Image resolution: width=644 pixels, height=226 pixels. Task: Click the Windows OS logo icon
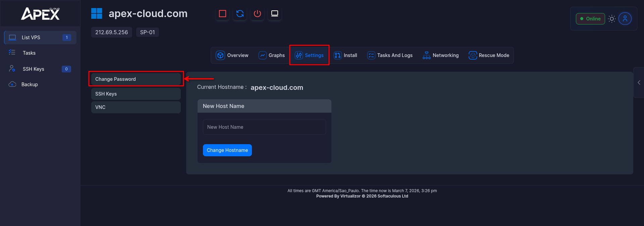point(97,14)
